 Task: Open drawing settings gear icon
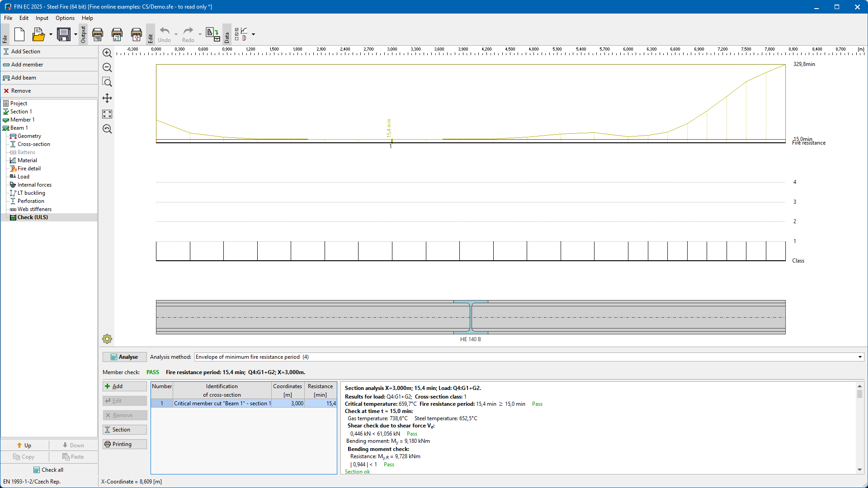(107, 339)
